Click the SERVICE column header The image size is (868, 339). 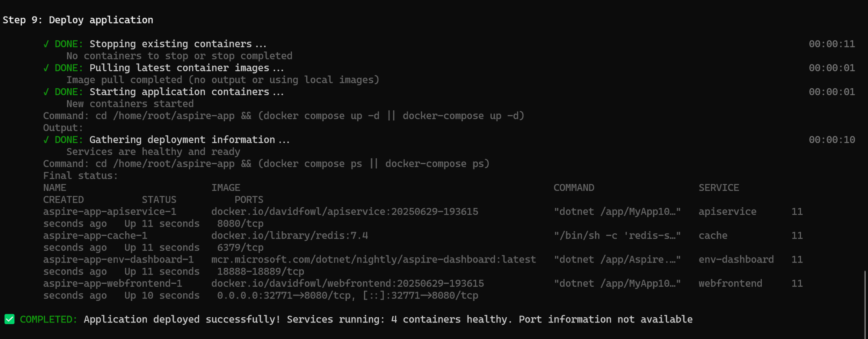(719, 188)
